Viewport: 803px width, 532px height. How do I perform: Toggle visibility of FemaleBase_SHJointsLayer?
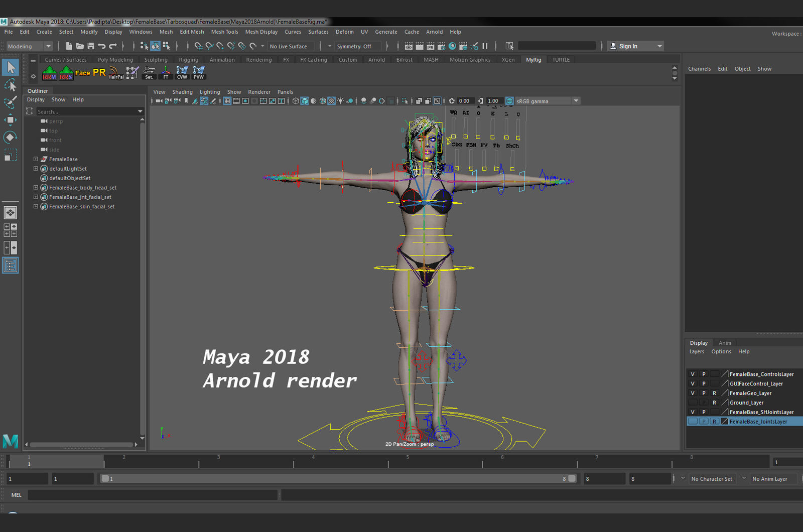(x=693, y=413)
